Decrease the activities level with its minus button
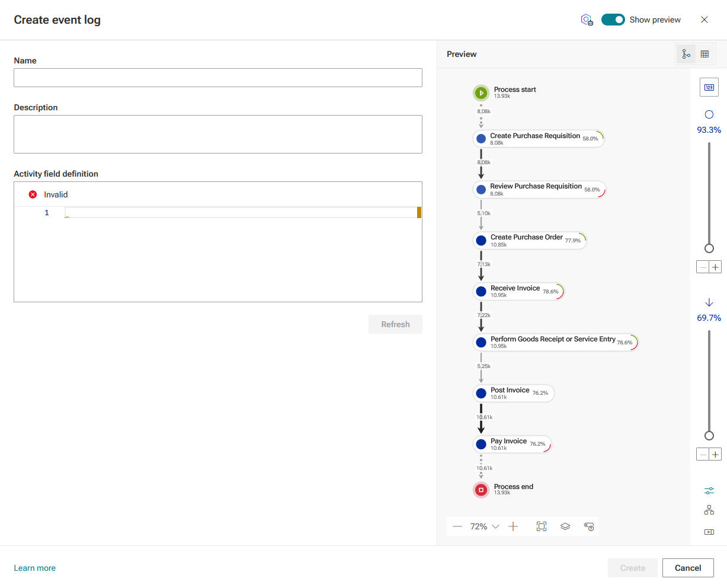Viewport: 727px width, 588px height. tap(703, 267)
